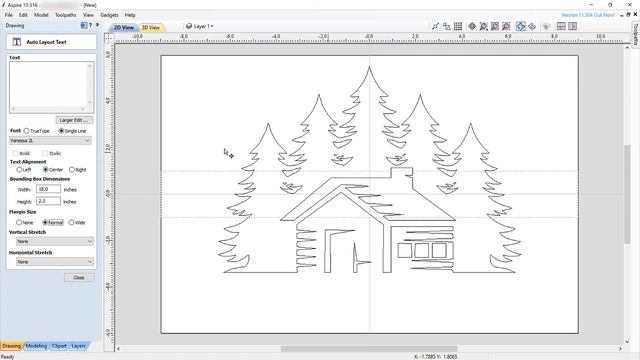The width and height of the screenshot is (640, 360).
Task: Set text alignment to Right
Action: pyautogui.click(x=72, y=169)
